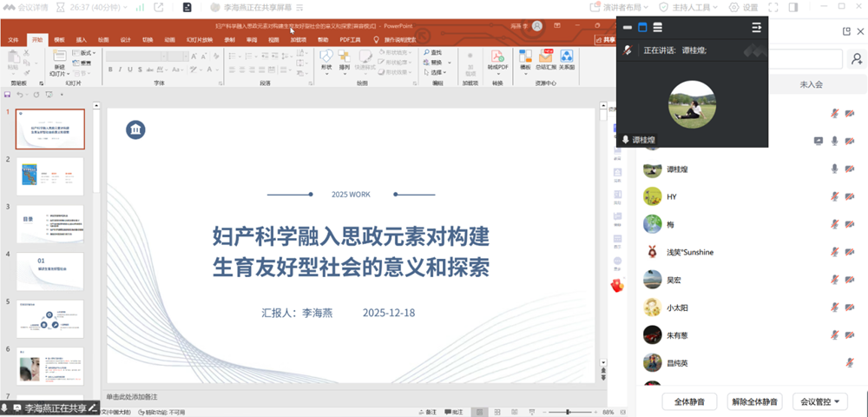Unmute 小太阳's microphone
This screenshot has height=417, width=868.
[835, 308]
